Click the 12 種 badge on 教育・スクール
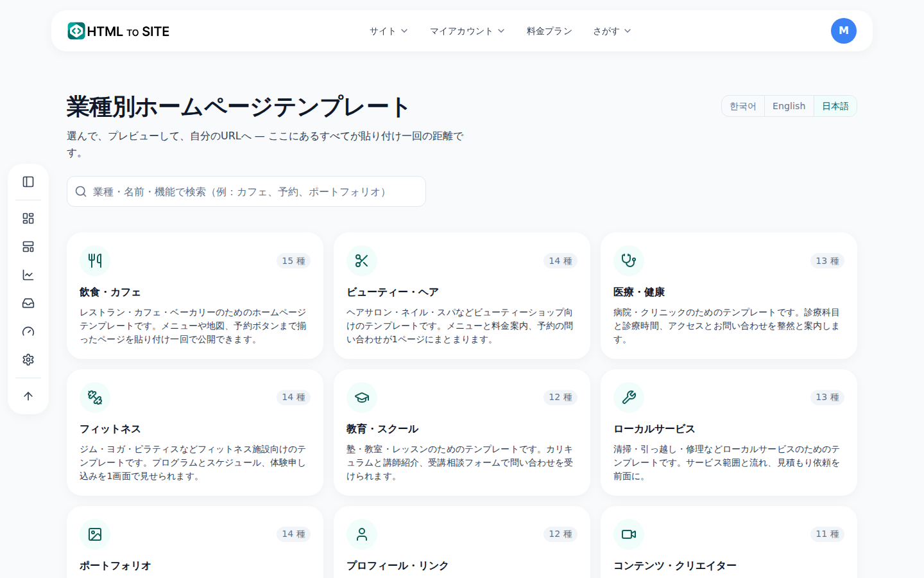This screenshot has height=578, width=924. point(561,398)
